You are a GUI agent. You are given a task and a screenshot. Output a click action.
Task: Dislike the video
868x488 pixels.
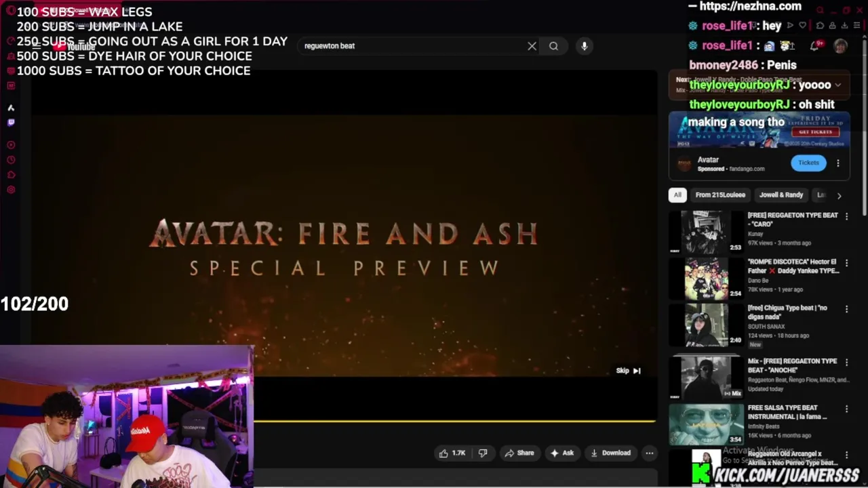[x=483, y=453]
